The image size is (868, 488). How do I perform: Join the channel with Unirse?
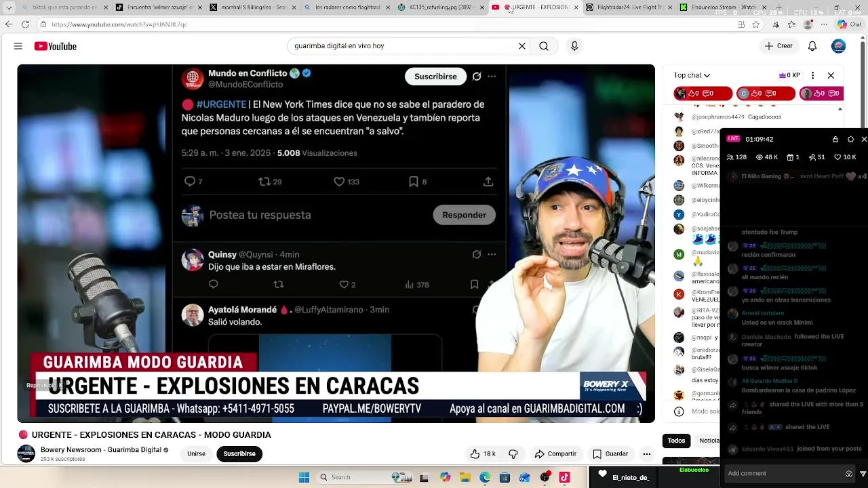(x=196, y=454)
